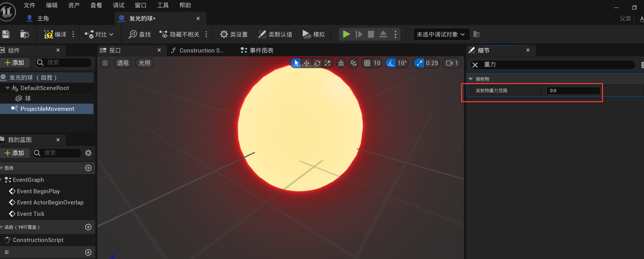Toggle 模拟 simulation mode

pos(313,34)
